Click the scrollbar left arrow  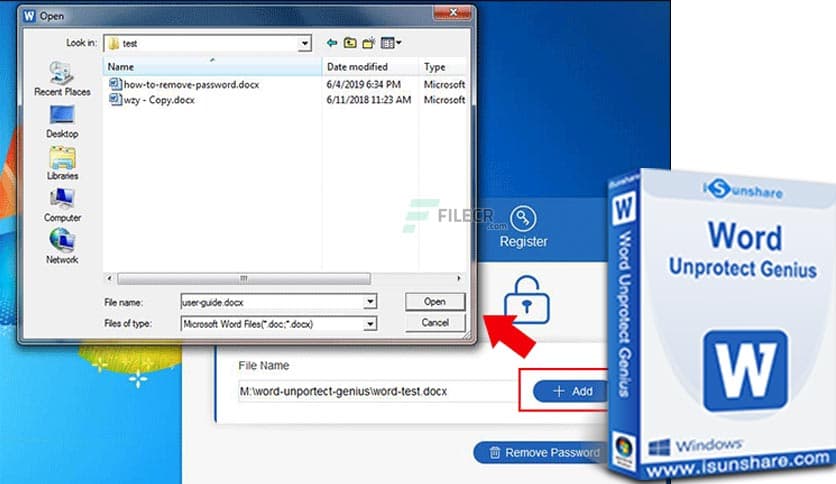(x=109, y=278)
